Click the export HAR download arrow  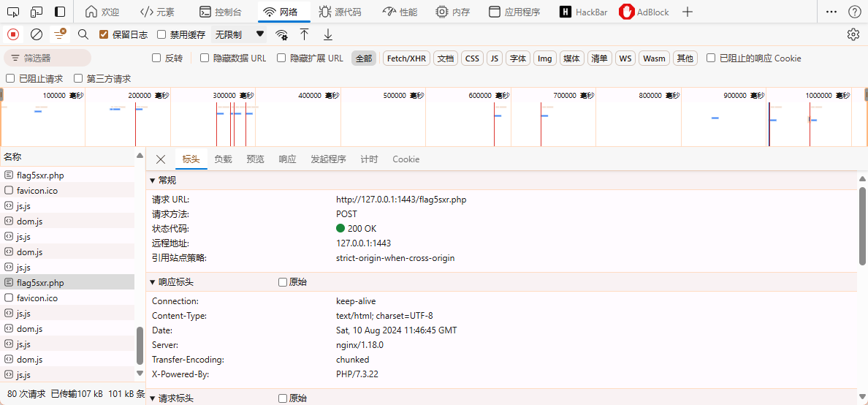(328, 34)
